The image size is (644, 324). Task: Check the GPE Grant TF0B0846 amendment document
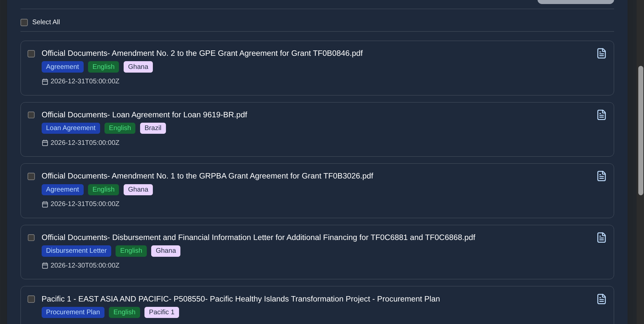(x=31, y=54)
